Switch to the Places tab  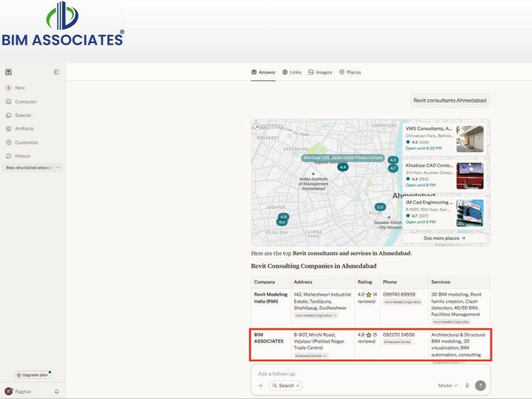point(350,72)
